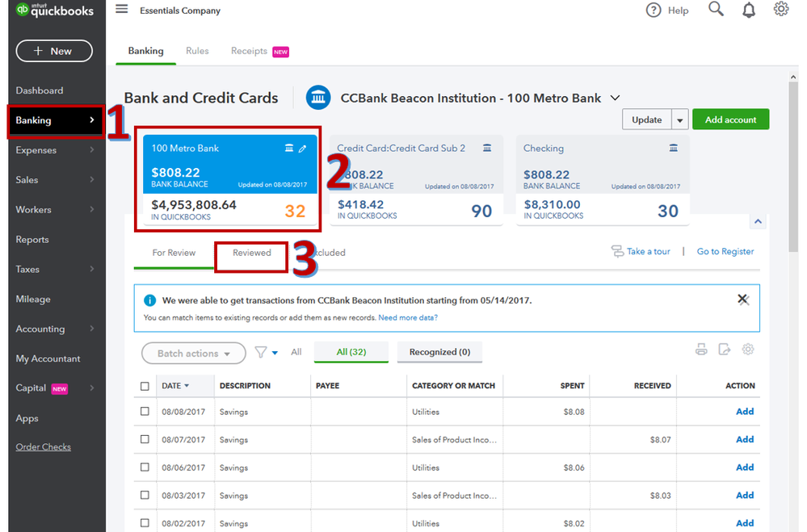Sort by the DATE column
The height and width of the screenshot is (532, 807).
coord(175,386)
